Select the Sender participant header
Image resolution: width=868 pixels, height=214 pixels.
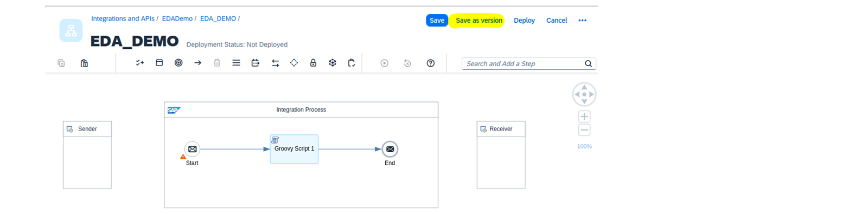click(x=87, y=129)
